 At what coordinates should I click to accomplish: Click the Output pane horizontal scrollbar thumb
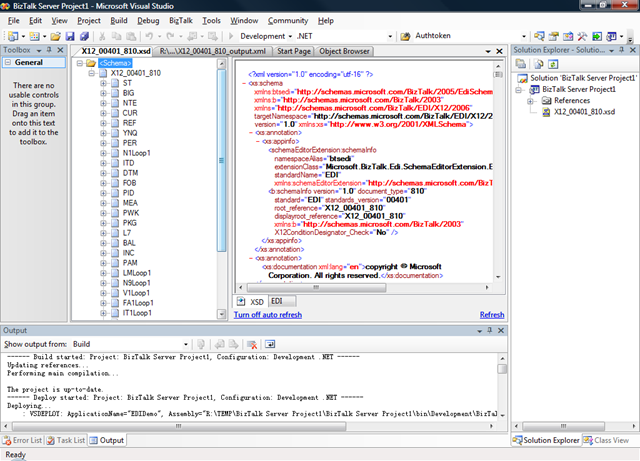(x=179, y=426)
